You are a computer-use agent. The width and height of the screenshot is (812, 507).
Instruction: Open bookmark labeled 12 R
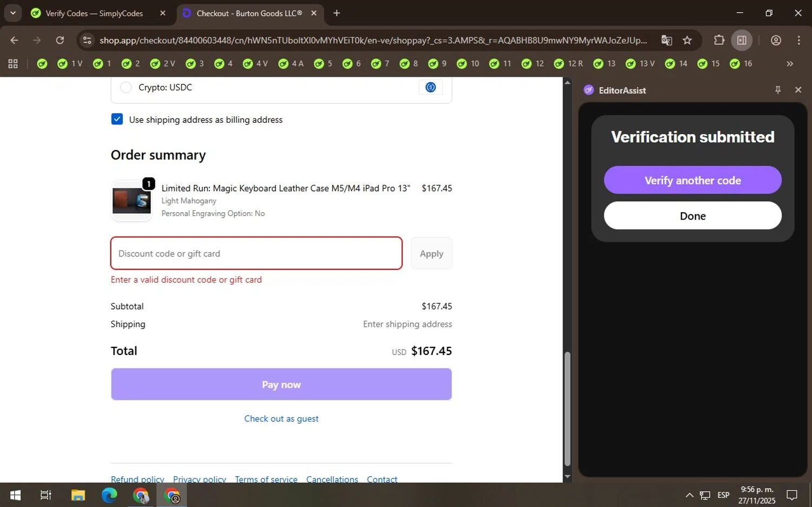point(568,64)
